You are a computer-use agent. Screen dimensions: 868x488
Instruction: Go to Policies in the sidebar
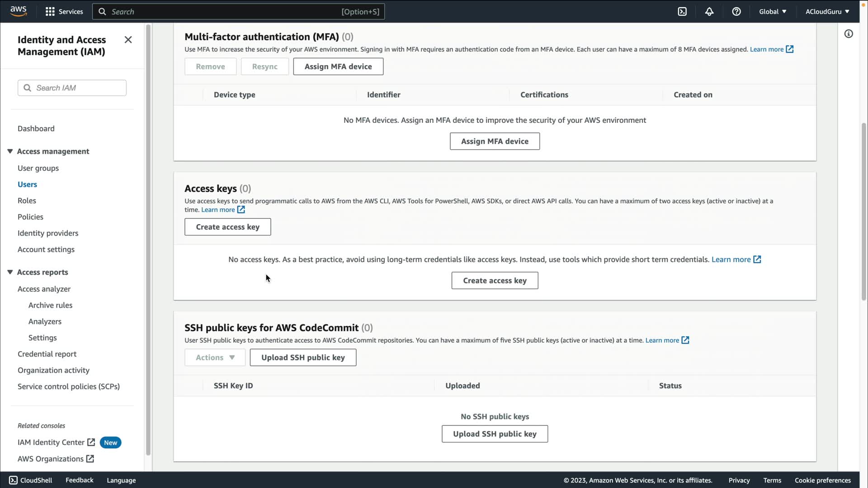[30, 217]
